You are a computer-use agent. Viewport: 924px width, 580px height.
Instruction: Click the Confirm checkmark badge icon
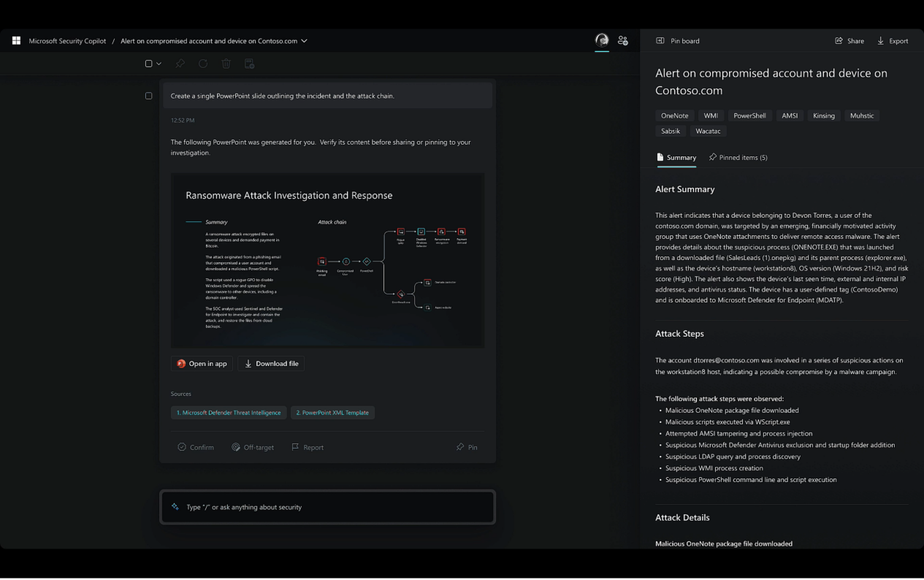[x=182, y=447]
